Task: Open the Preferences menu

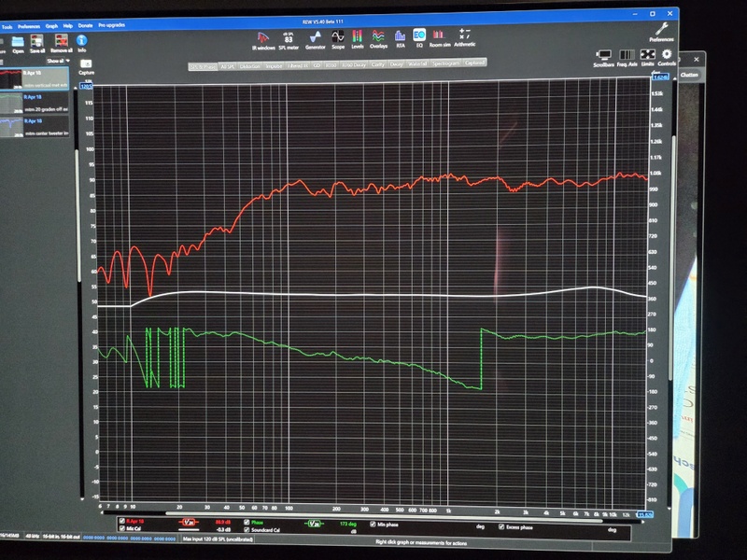Action: (29, 27)
